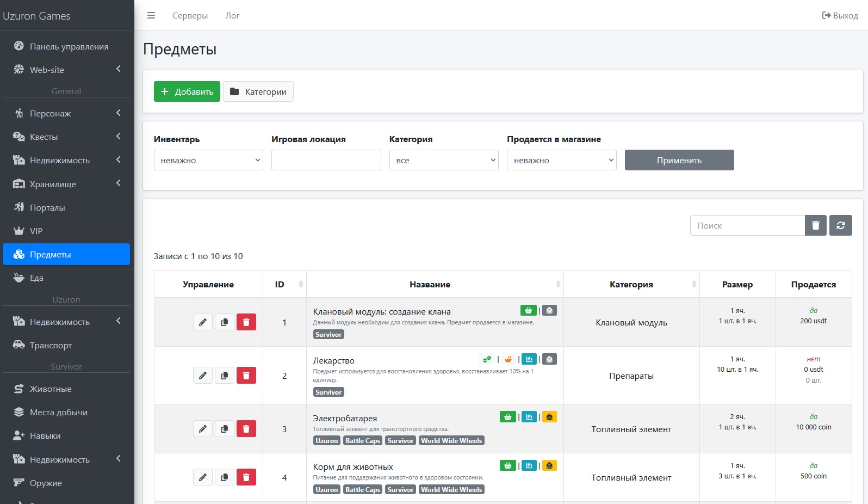Viewport: 868px width, 504px height.
Task: Edit the Лекарство item with pencil icon
Action: tap(203, 376)
